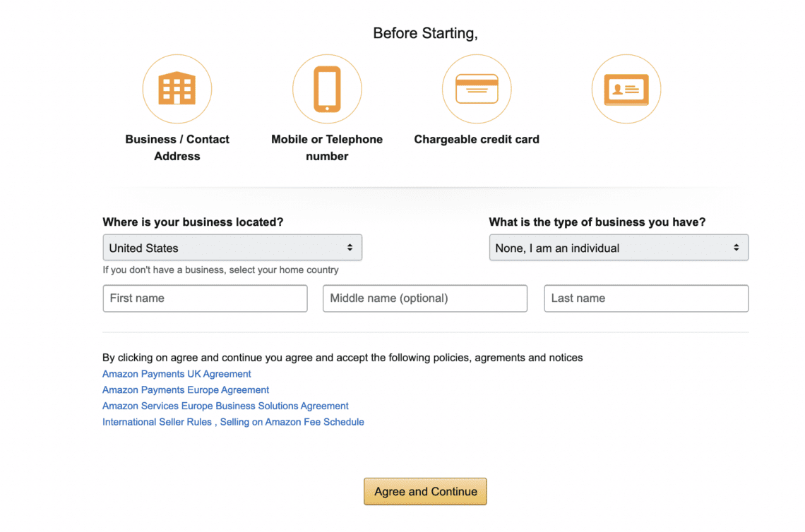The height and width of the screenshot is (532, 805).
Task: View the Selling on Amazon Fee Schedule
Action: click(x=292, y=421)
